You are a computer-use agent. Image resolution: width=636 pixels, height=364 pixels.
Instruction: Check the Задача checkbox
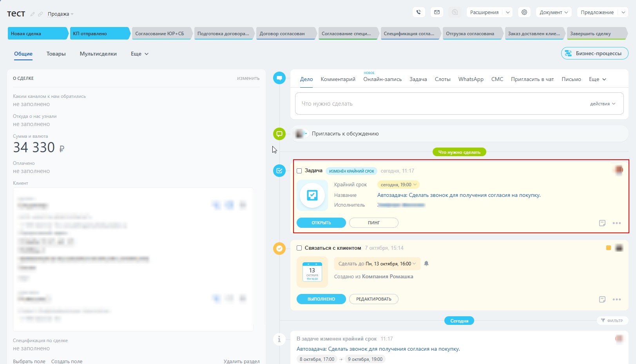(x=299, y=171)
